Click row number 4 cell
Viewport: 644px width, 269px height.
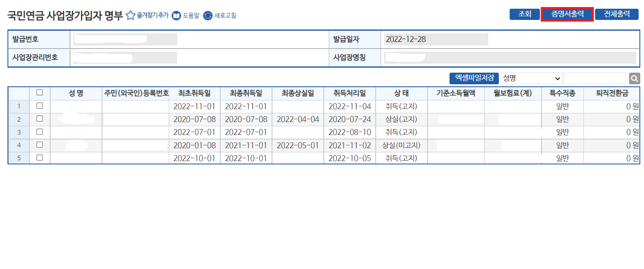tap(19, 145)
